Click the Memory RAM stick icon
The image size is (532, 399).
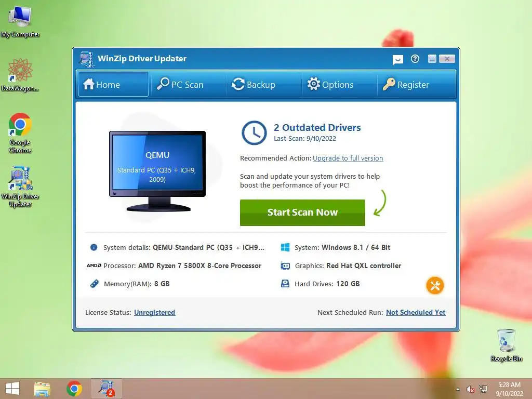point(95,284)
